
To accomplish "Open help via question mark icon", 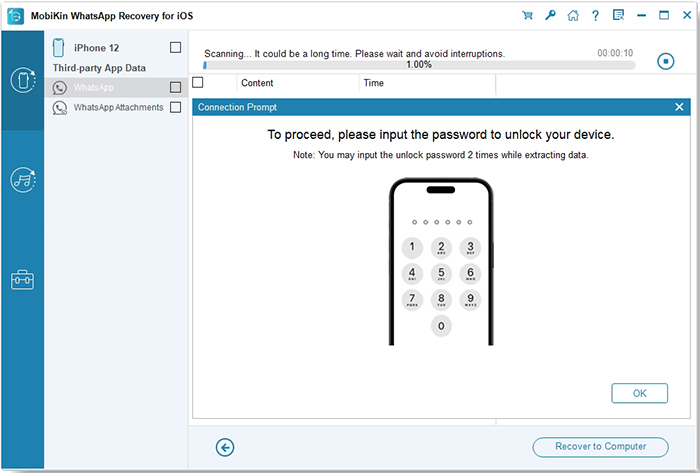I will [595, 16].
